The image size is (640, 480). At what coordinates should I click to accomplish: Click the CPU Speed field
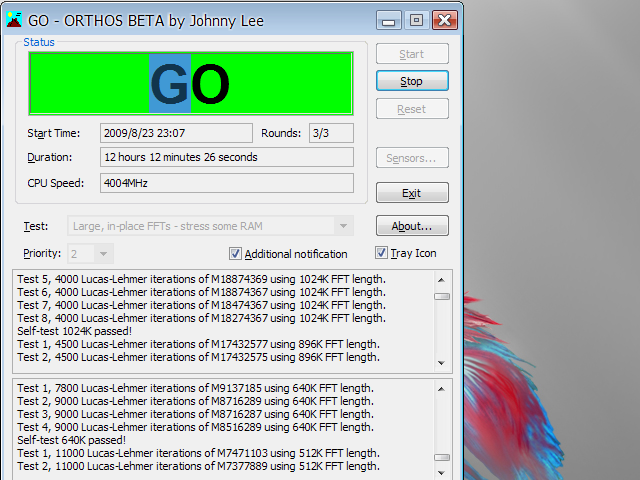[x=227, y=183]
